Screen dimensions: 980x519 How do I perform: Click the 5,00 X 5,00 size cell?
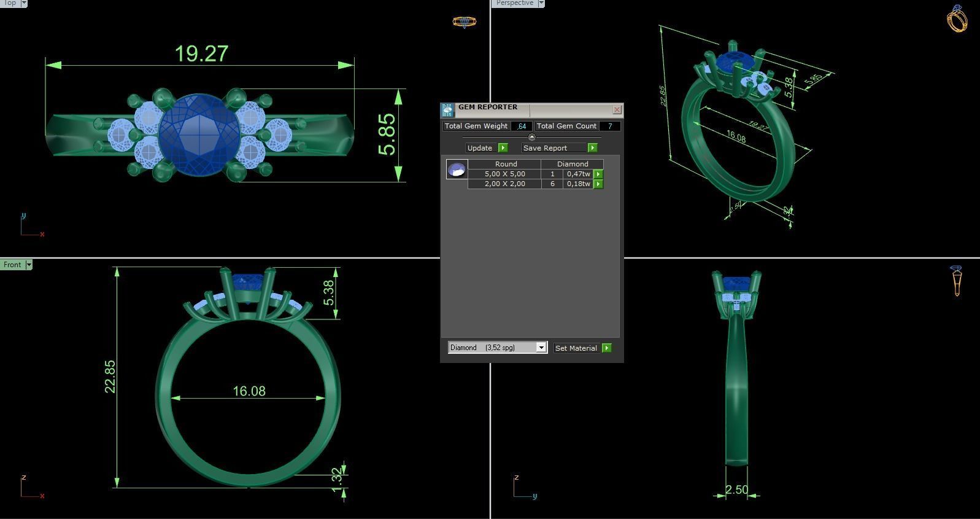504,174
